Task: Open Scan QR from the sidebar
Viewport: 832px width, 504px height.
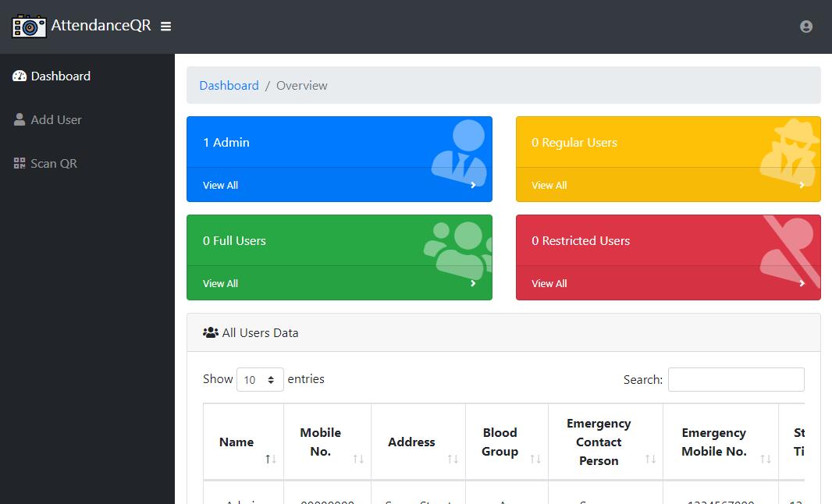Action: click(x=54, y=164)
